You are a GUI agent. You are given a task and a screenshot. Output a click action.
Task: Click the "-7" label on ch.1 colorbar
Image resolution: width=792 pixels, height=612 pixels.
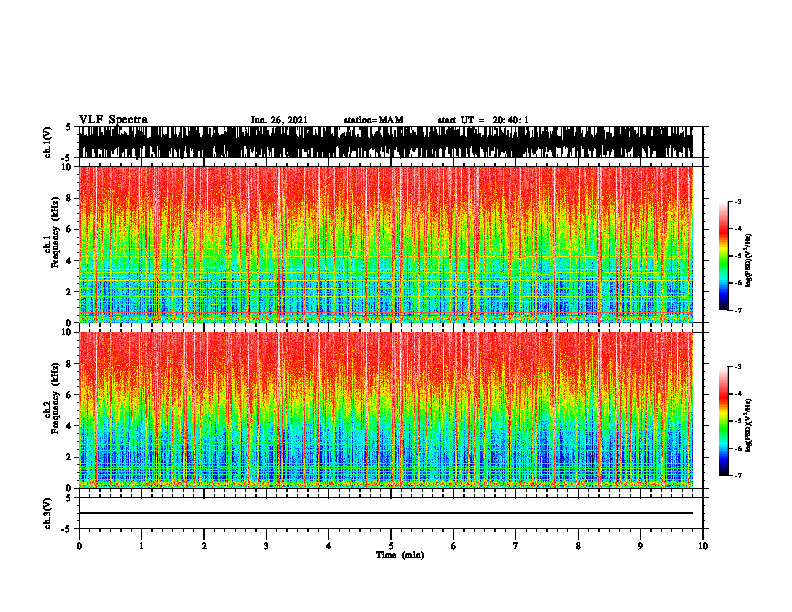738,310
